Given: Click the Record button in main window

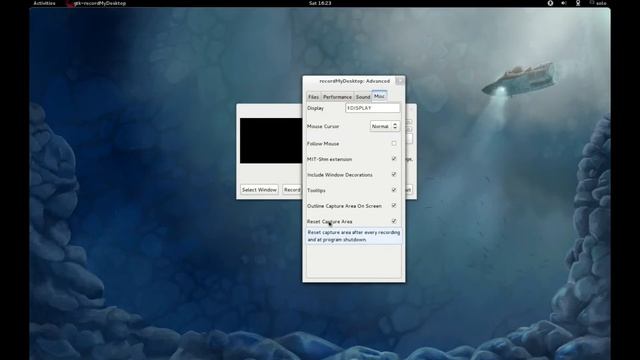Looking at the screenshot, I should pyautogui.click(x=292, y=190).
